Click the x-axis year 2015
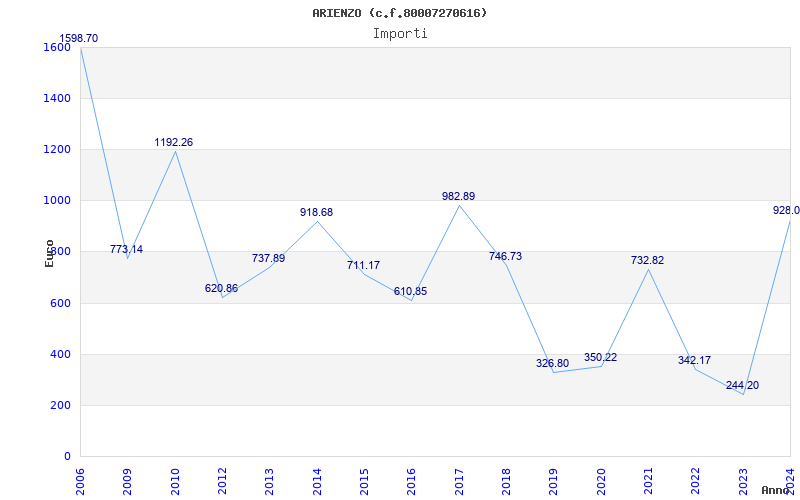The width and height of the screenshot is (800, 500). coord(364,482)
